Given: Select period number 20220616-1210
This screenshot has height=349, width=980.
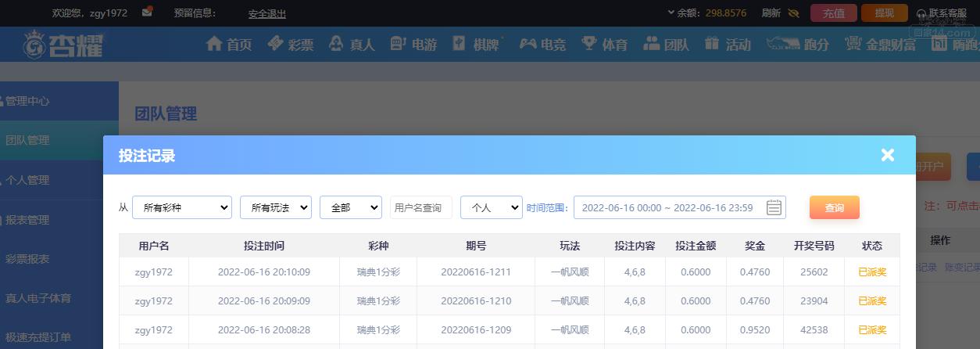Looking at the screenshot, I should 476,301.
